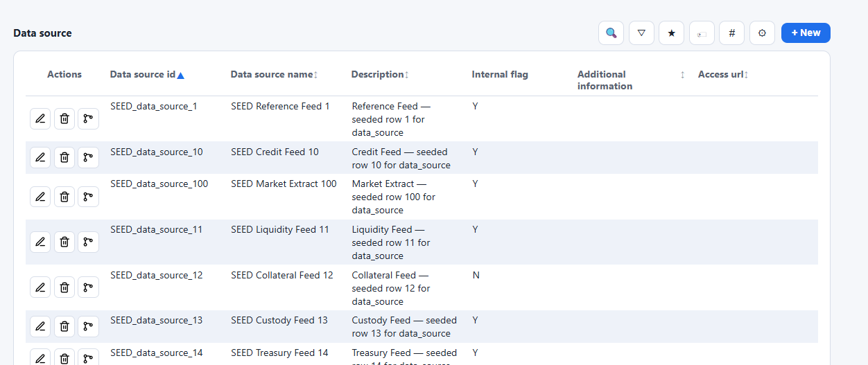Image resolution: width=868 pixels, height=365 pixels.
Task: Select cell SEED_data_source_13
Action: [x=157, y=320]
